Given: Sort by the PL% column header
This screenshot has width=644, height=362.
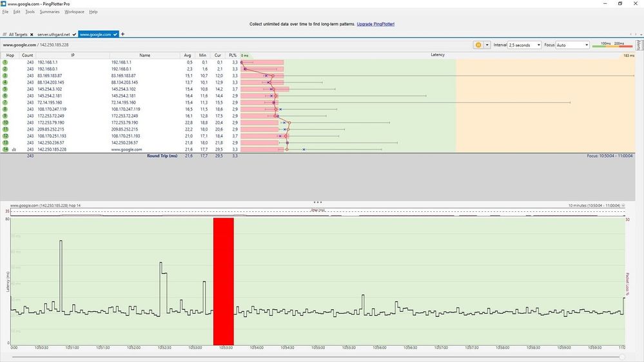Looking at the screenshot, I should point(233,55).
